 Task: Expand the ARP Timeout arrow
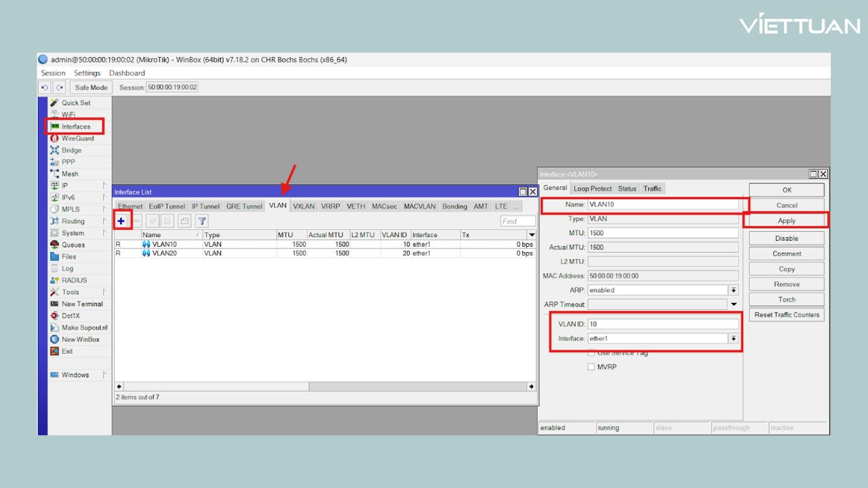tap(733, 304)
